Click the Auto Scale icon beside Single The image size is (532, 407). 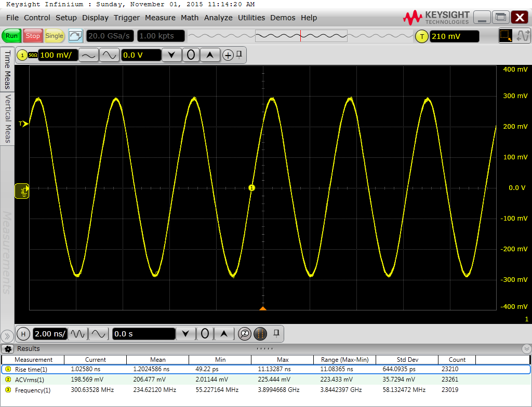point(76,36)
